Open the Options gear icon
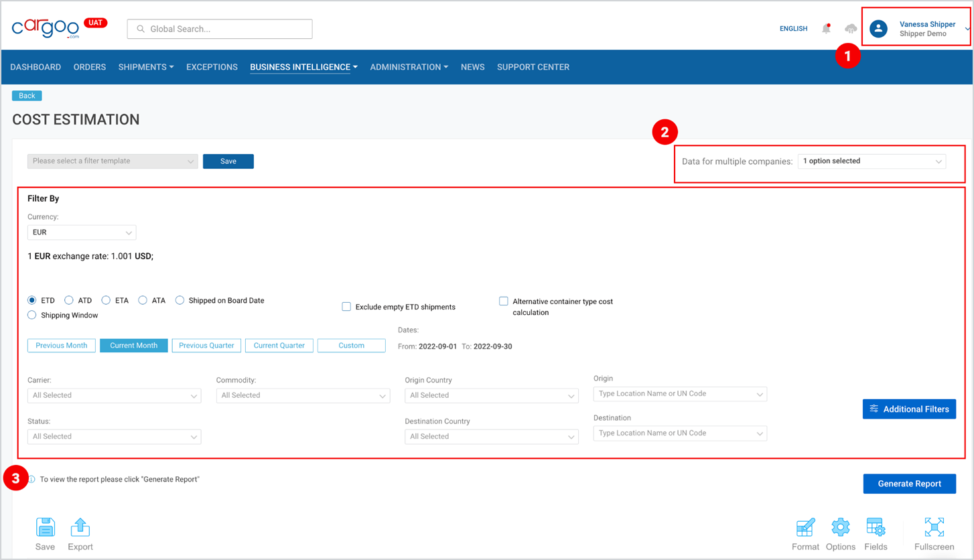The width and height of the screenshot is (974, 560). coord(841,527)
